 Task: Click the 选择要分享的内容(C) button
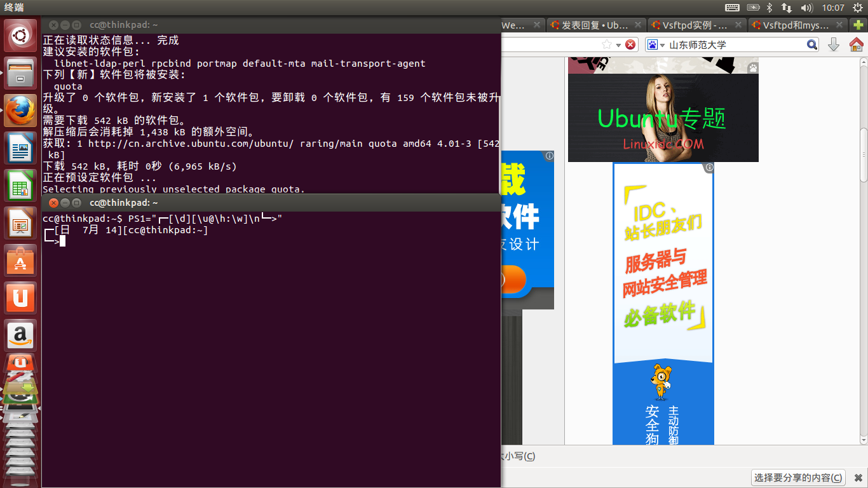pyautogui.click(x=799, y=478)
